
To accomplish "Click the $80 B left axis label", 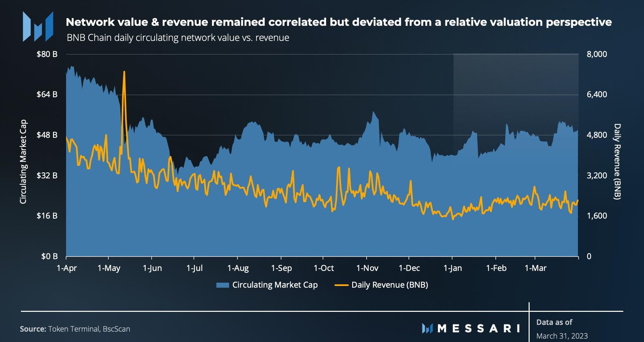I will [x=47, y=54].
